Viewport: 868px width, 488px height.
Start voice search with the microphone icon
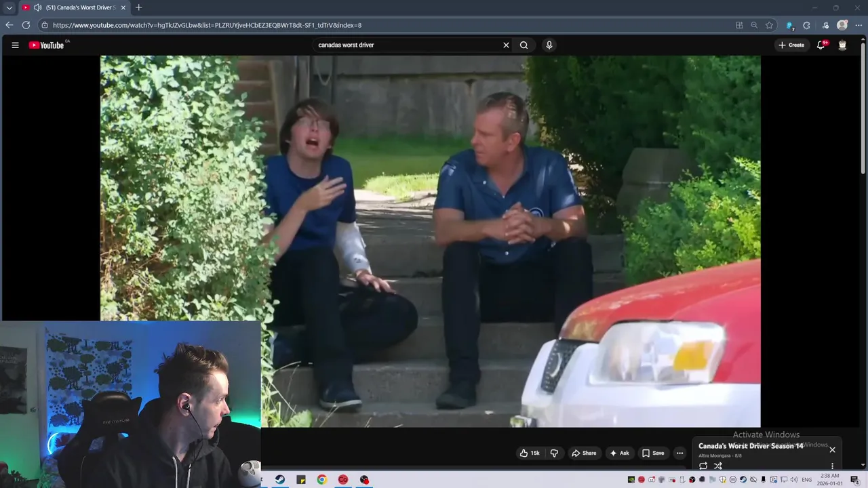pos(549,45)
